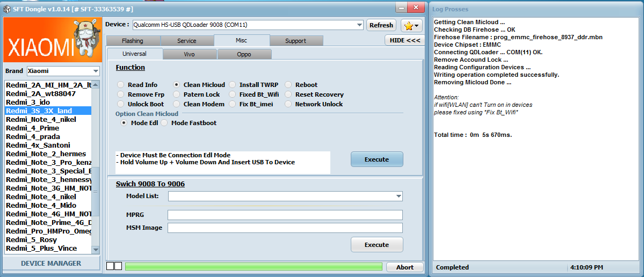644x277 pixels.
Task: Open the star favorites button menu
Action: (411, 25)
